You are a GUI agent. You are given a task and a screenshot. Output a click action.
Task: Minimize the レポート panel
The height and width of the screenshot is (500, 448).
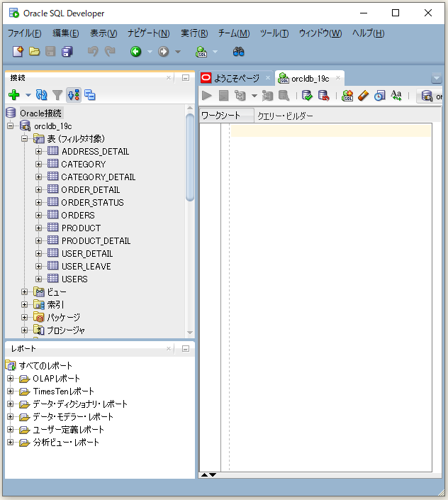click(x=186, y=348)
